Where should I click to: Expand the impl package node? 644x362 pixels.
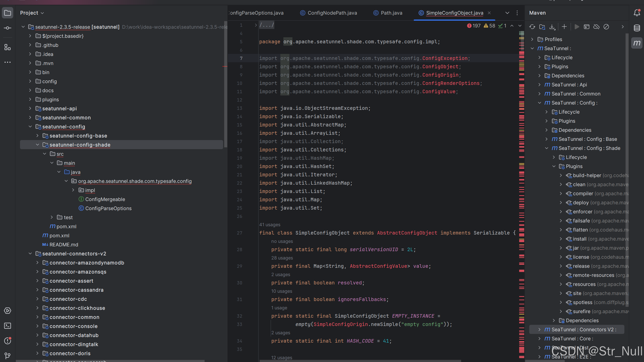(73, 190)
